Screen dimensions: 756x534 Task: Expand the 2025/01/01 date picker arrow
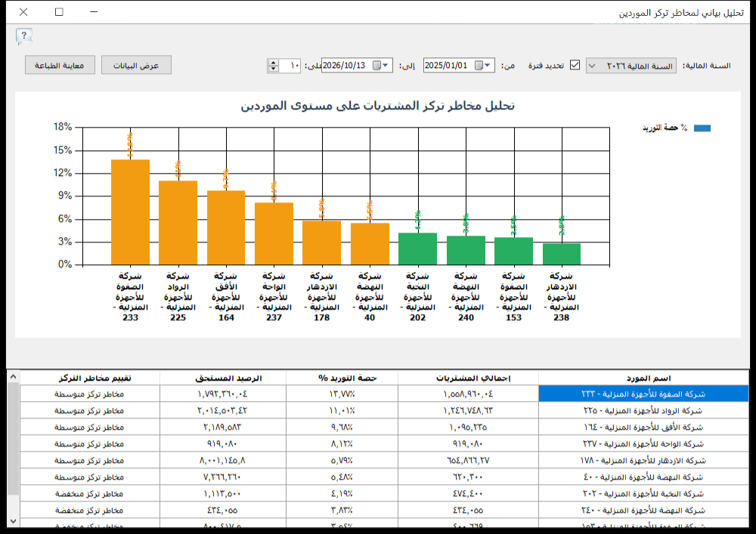(x=488, y=66)
